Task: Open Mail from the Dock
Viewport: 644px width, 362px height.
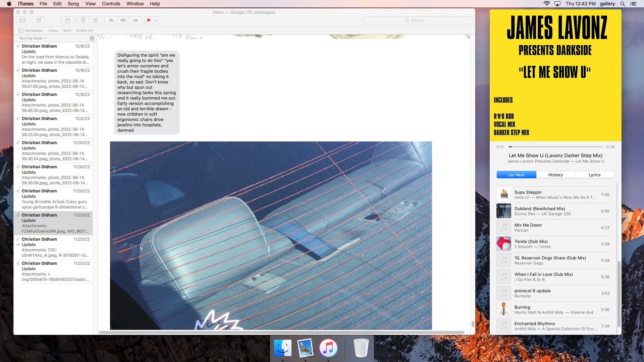Action: [306, 348]
